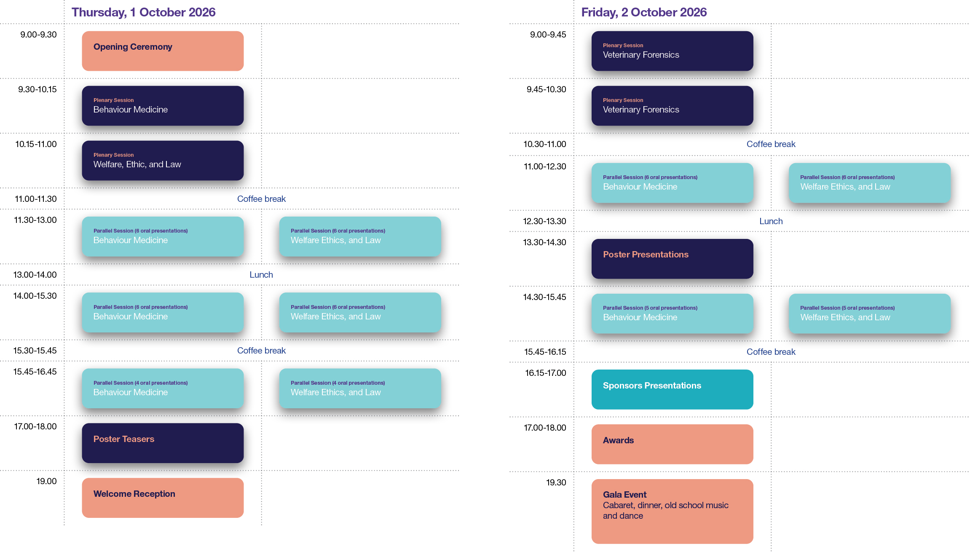Click Friday's 10.30-11.00 Coffee break label
The height and width of the screenshot is (560, 978).
771,144
